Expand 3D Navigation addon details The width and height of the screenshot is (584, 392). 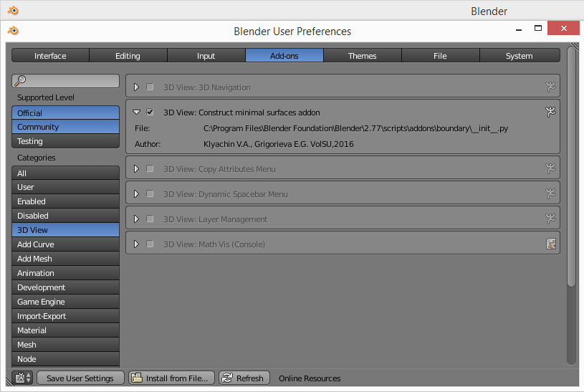tap(136, 87)
